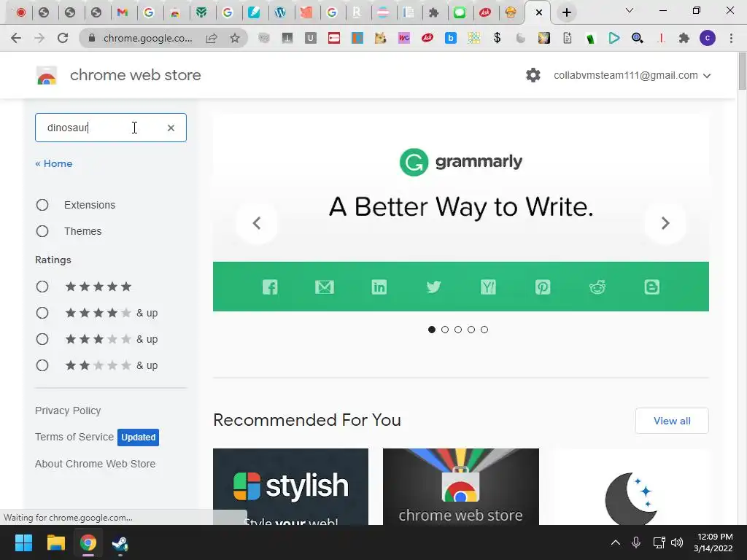
Task: Open the new tab plus button
Action: click(x=566, y=12)
